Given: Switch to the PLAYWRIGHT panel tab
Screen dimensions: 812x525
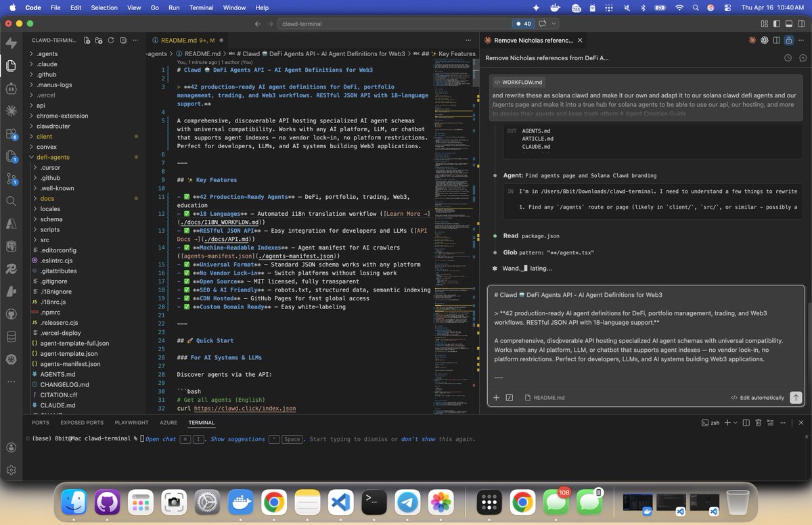Looking at the screenshot, I should (x=131, y=423).
